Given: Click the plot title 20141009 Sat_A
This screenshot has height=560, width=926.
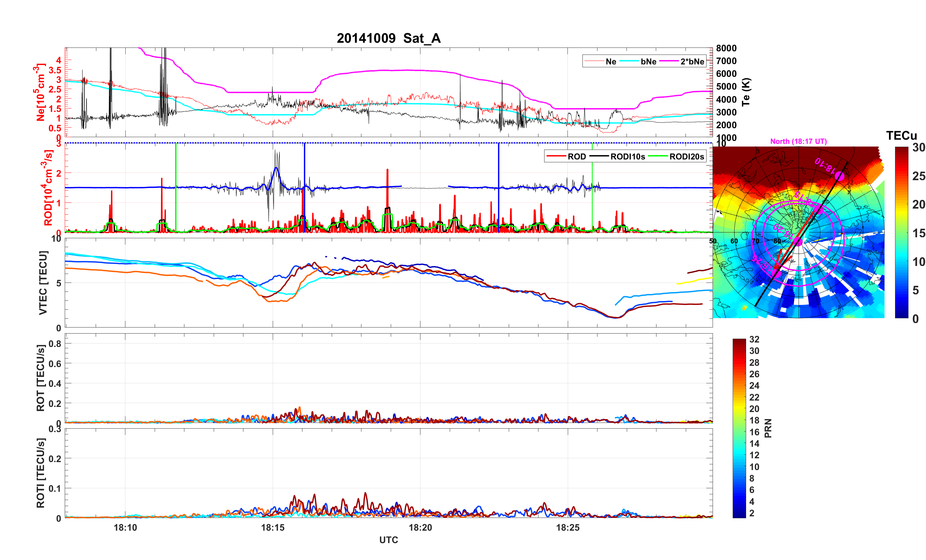Looking at the screenshot, I should (389, 38).
